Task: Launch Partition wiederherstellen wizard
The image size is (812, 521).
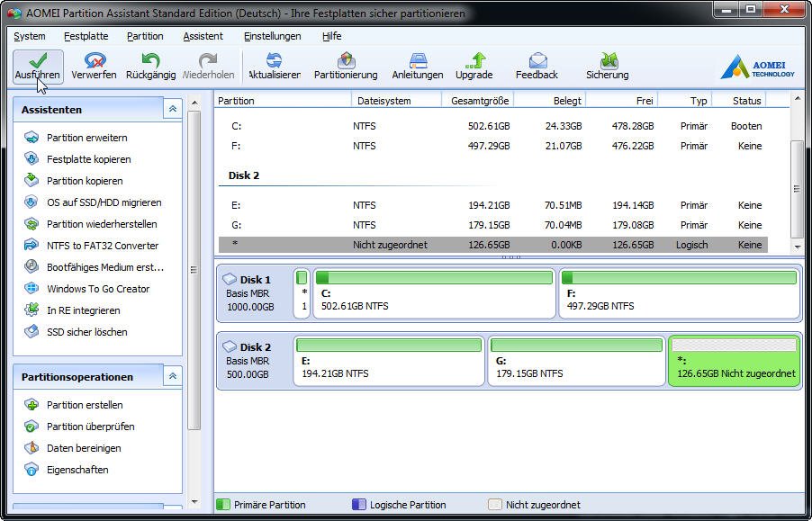Action: click(x=91, y=224)
